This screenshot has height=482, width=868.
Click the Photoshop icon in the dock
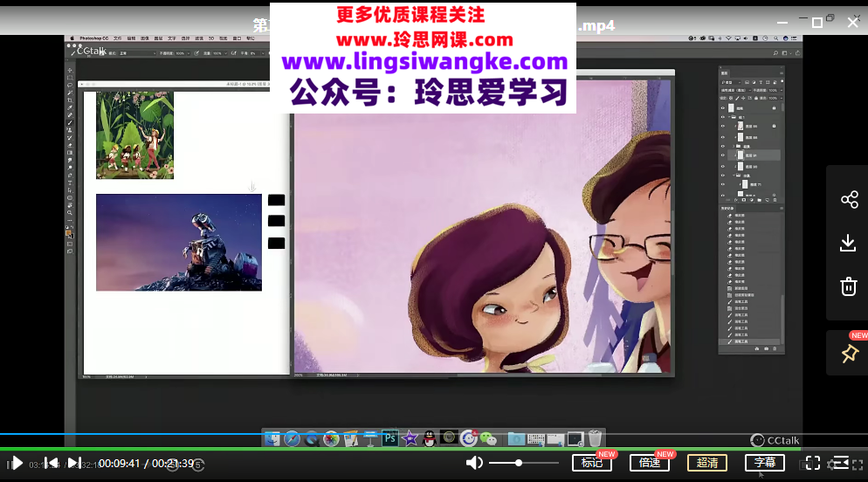click(x=390, y=438)
